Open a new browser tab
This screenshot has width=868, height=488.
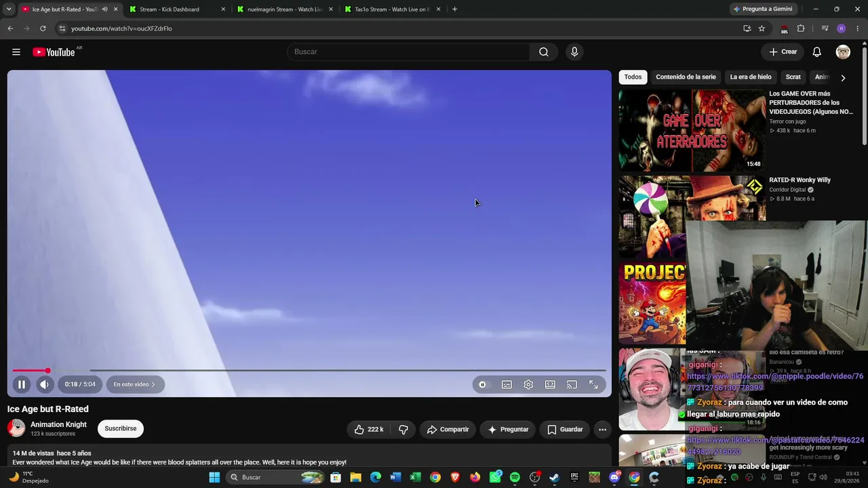(454, 9)
